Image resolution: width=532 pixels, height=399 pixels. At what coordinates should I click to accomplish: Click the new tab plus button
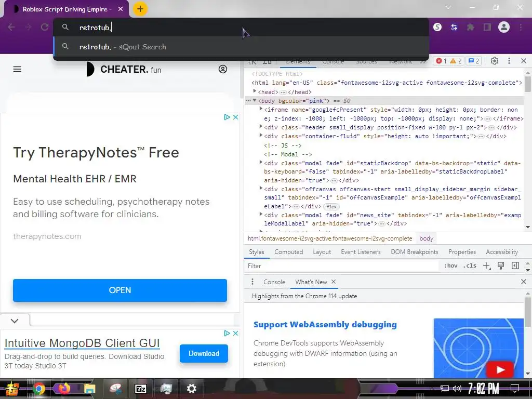pos(140,9)
